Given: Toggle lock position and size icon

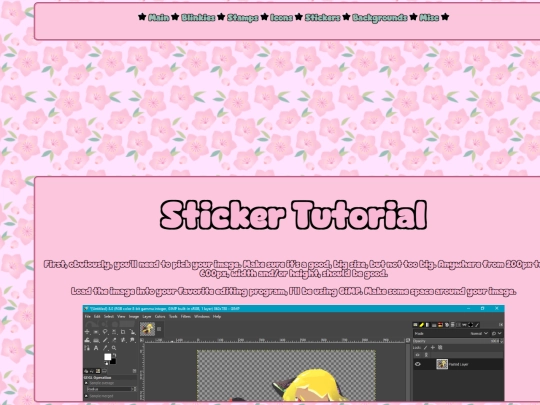Looking at the screenshot, I should point(433,347).
